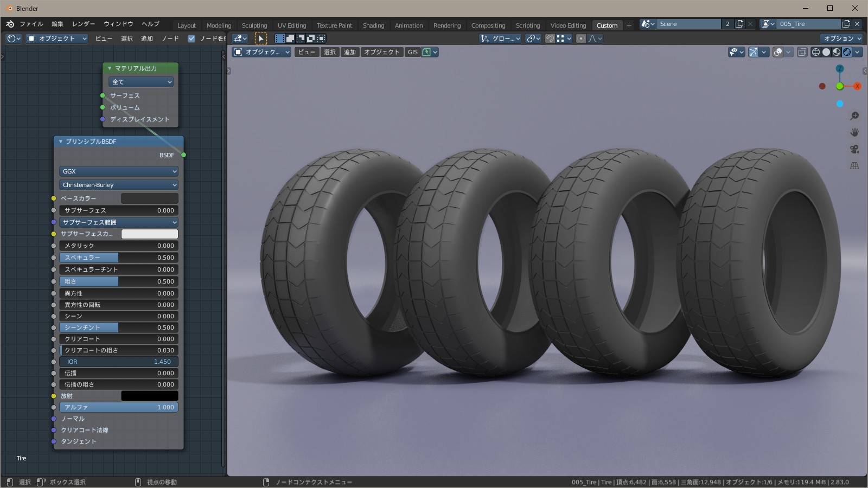Image resolution: width=868 pixels, height=488 pixels.
Task: Open the scene browse icon dropdown
Action: pyautogui.click(x=648, y=24)
